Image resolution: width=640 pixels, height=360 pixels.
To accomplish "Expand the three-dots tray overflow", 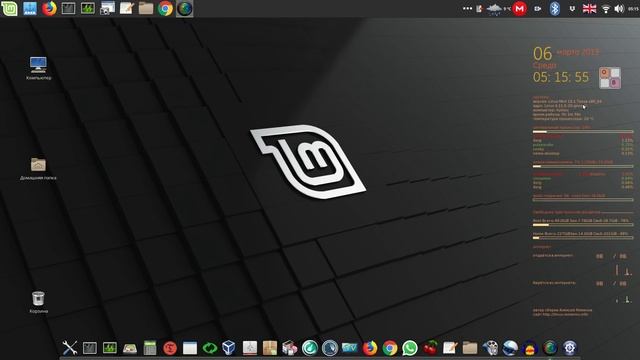I will (x=467, y=8).
